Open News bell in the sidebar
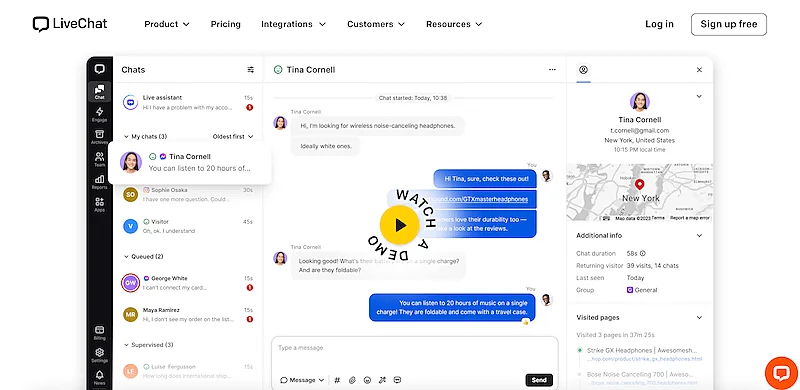This screenshot has width=800, height=390. (x=99, y=377)
